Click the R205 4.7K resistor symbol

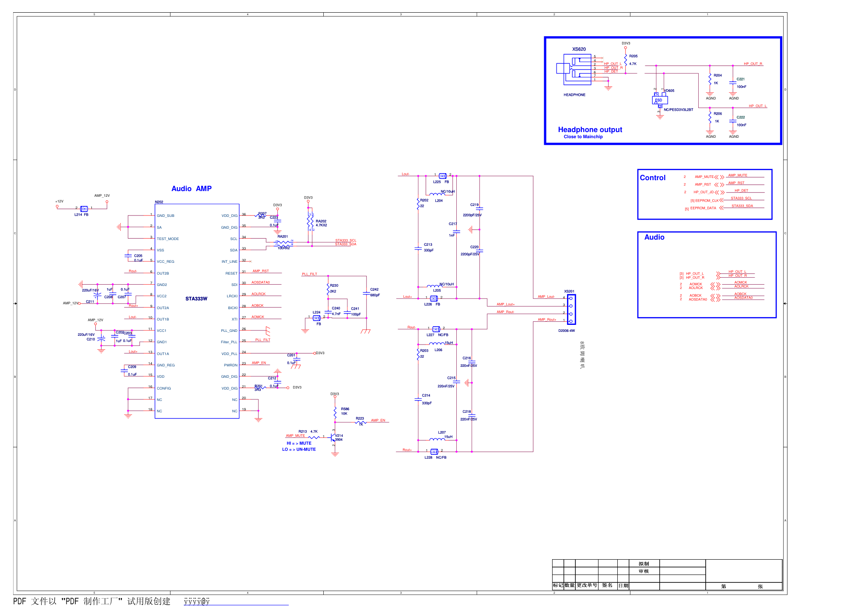point(626,60)
